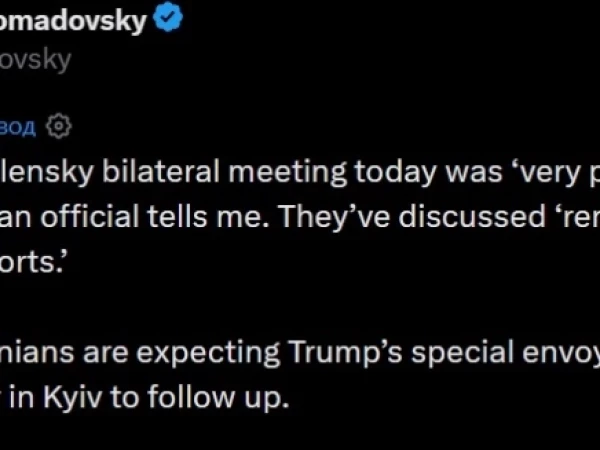Click the partial word "nians" before "are"
Viewport: 600px width, 450px height.
[37, 353]
